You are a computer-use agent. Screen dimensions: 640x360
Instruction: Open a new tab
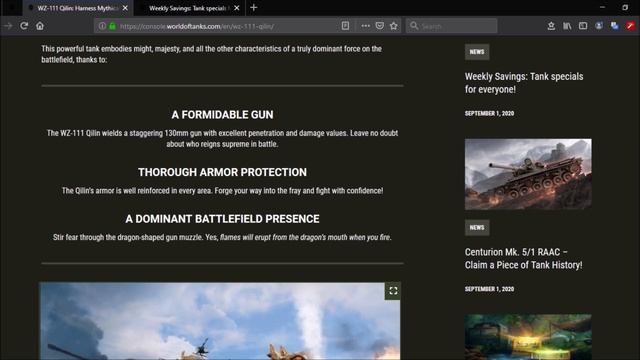coord(253,8)
